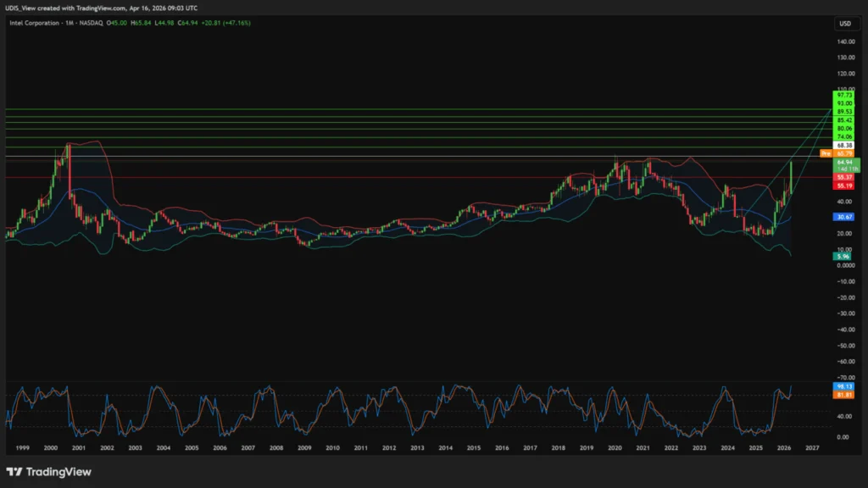Click the 80.06 green price label
The width and height of the screenshot is (868, 488).
pyautogui.click(x=844, y=129)
